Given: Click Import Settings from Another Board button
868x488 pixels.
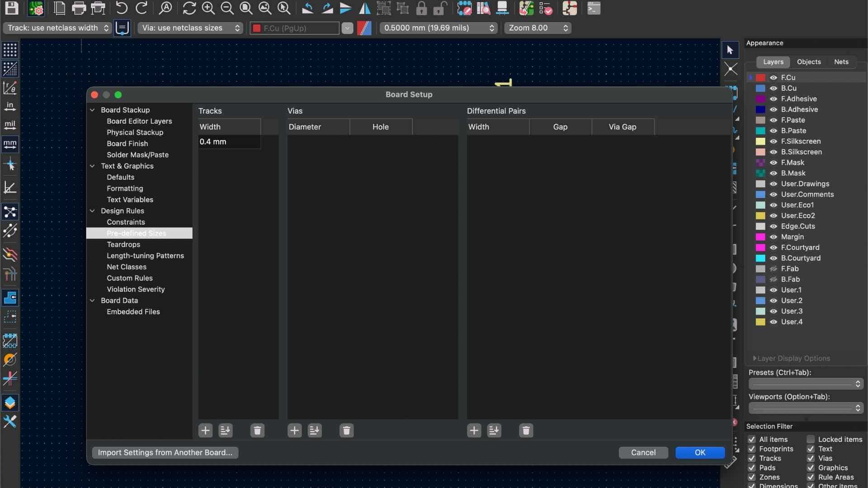Looking at the screenshot, I should (165, 452).
